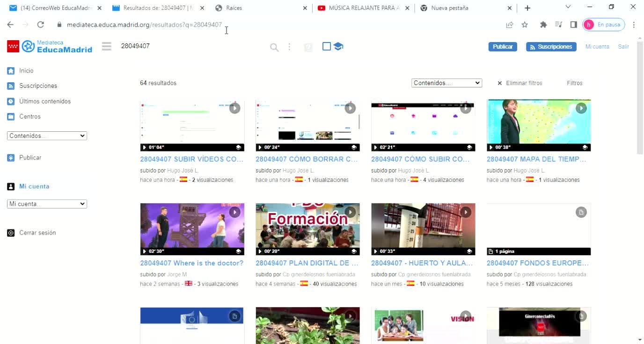644x344 pixels.
Task: Open the CÓMO BORRAR video thumbnail
Action: [307, 125]
